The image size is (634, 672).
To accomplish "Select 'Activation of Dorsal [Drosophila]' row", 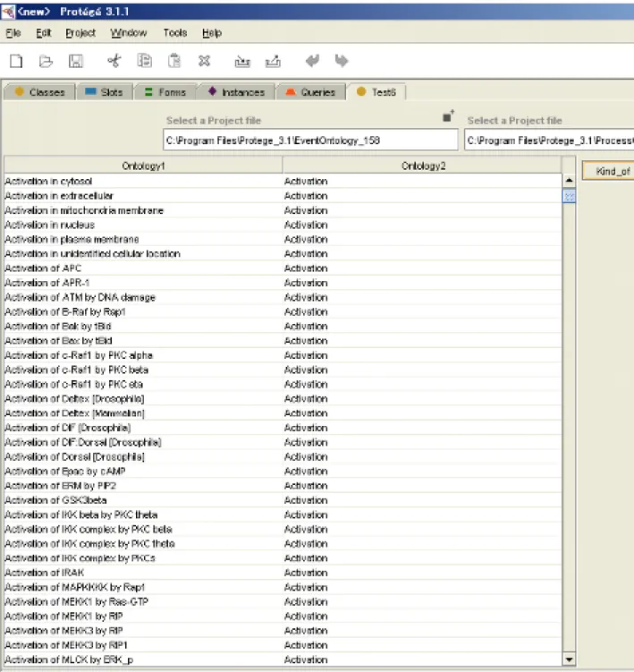I will [283, 457].
